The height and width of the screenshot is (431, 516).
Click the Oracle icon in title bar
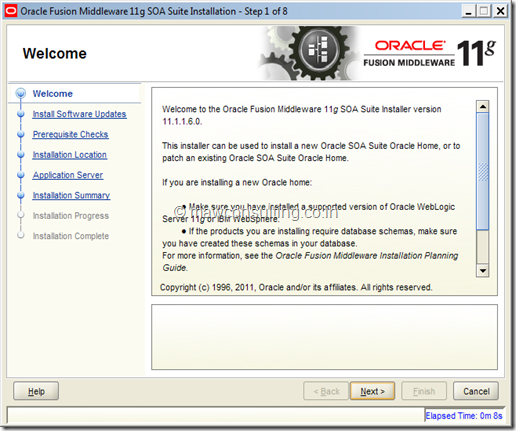click(x=10, y=11)
